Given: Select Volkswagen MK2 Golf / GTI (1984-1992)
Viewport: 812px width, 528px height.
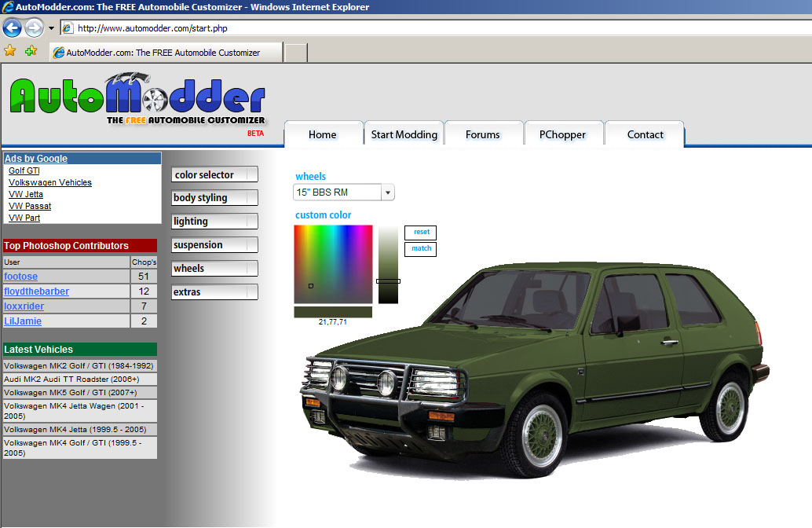Looking at the screenshot, I should (x=80, y=366).
